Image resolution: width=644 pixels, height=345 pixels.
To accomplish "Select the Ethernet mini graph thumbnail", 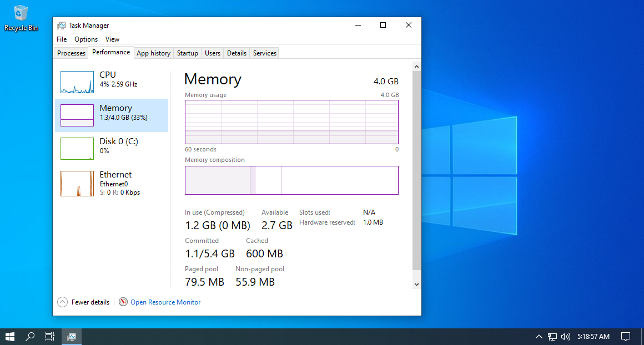I will pos(77,184).
